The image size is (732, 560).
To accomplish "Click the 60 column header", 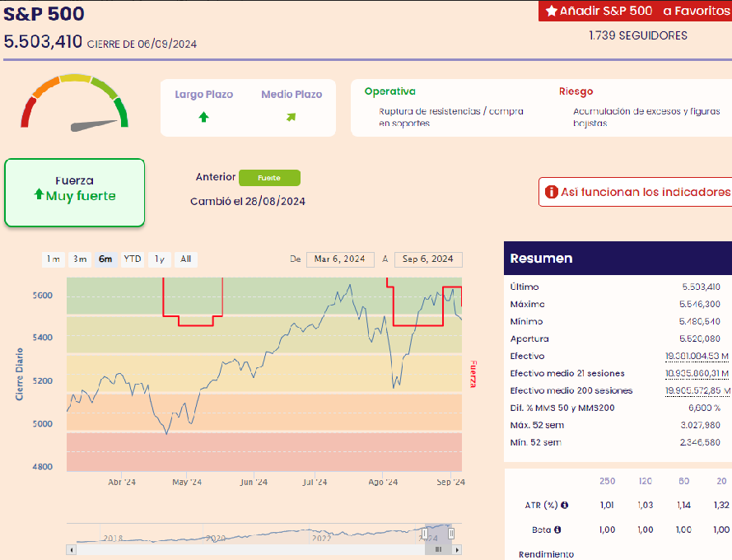I will coord(684,481).
